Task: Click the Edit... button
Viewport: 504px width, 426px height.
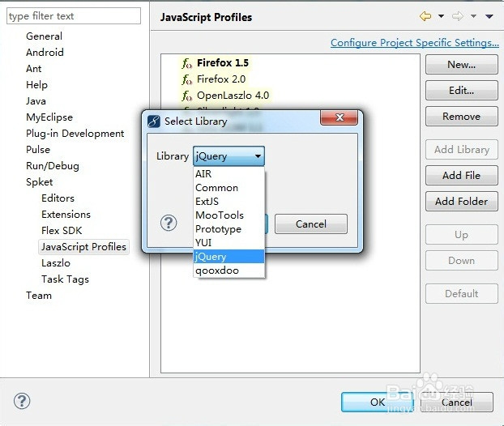Action: [462, 91]
